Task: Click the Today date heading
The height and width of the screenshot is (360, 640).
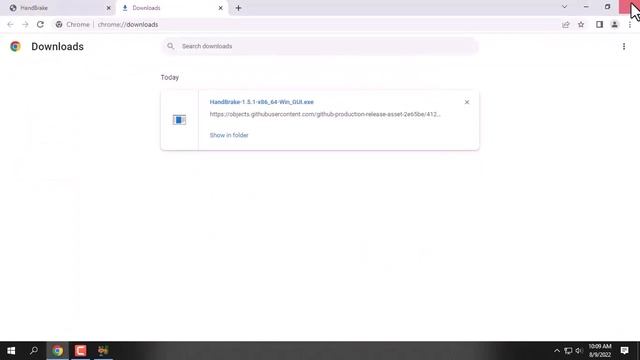Action: point(170,78)
